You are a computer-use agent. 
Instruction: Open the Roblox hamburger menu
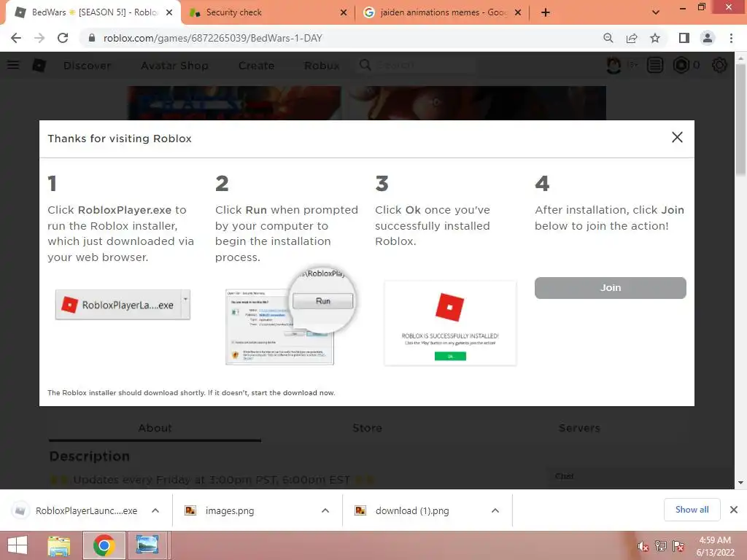13,65
